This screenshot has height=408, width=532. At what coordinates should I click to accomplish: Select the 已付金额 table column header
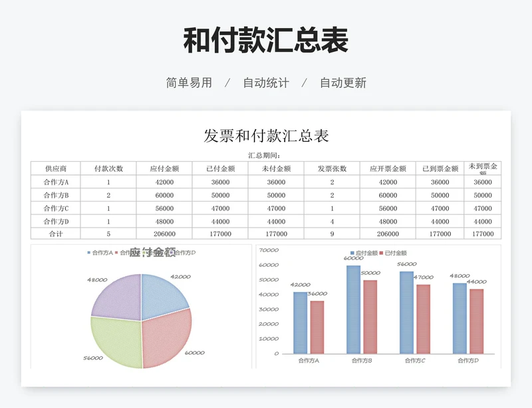coord(220,168)
